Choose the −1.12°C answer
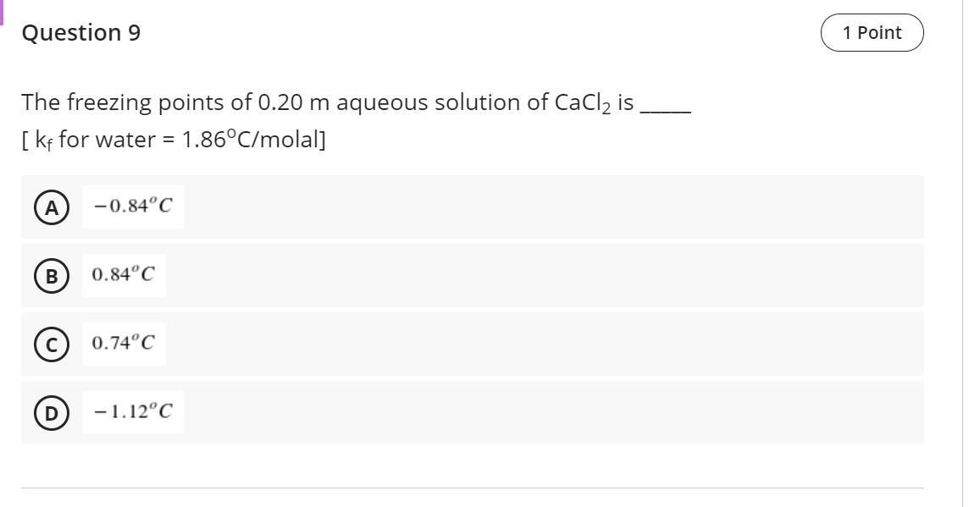The width and height of the screenshot is (980, 507). [x=132, y=412]
